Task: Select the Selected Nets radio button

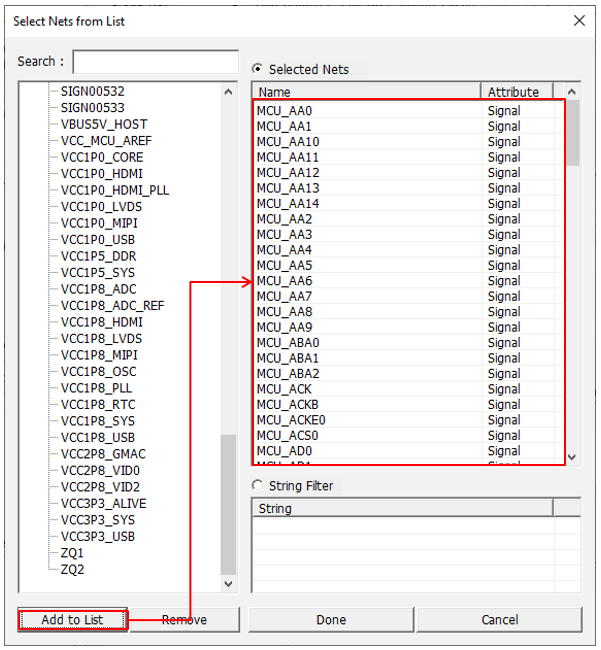Action: (258, 69)
